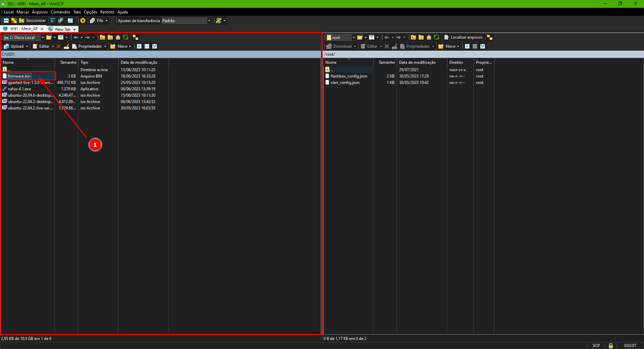Open the Remoto menu
The height and width of the screenshot is (349, 644).
pyautogui.click(x=107, y=12)
